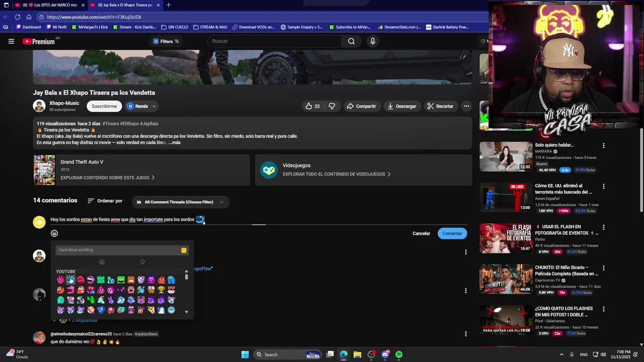
Task: Open the SIN CUELLO bookmarks folder
Action: [x=174, y=27]
